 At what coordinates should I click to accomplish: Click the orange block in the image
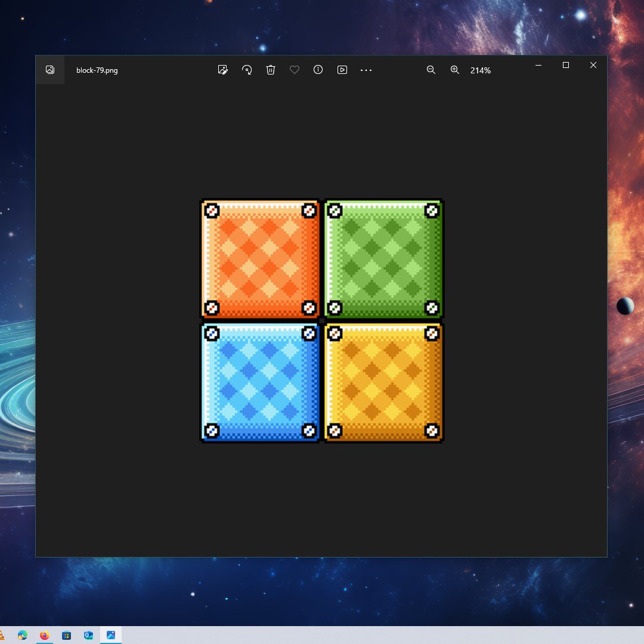tap(259, 258)
